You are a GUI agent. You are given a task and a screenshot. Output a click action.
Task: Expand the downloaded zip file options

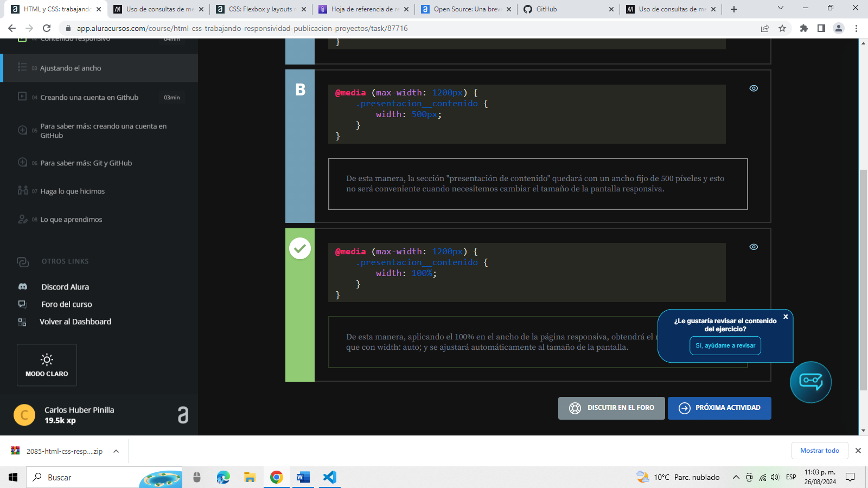coord(116,451)
